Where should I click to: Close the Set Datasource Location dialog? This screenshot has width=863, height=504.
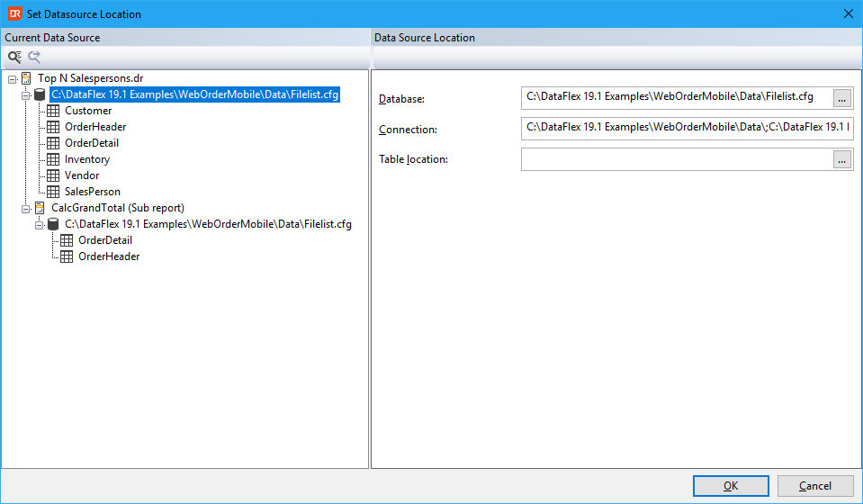pos(848,13)
